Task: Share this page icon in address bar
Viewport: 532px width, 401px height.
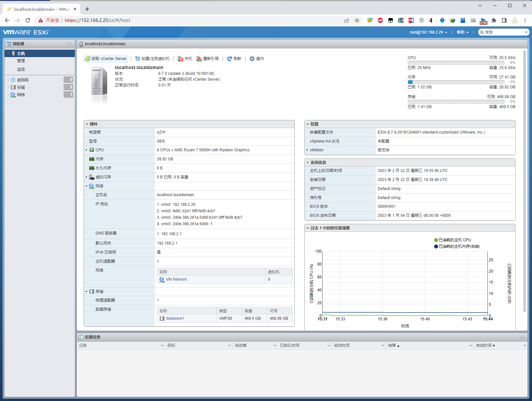Action: pyautogui.click(x=347, y=20)
